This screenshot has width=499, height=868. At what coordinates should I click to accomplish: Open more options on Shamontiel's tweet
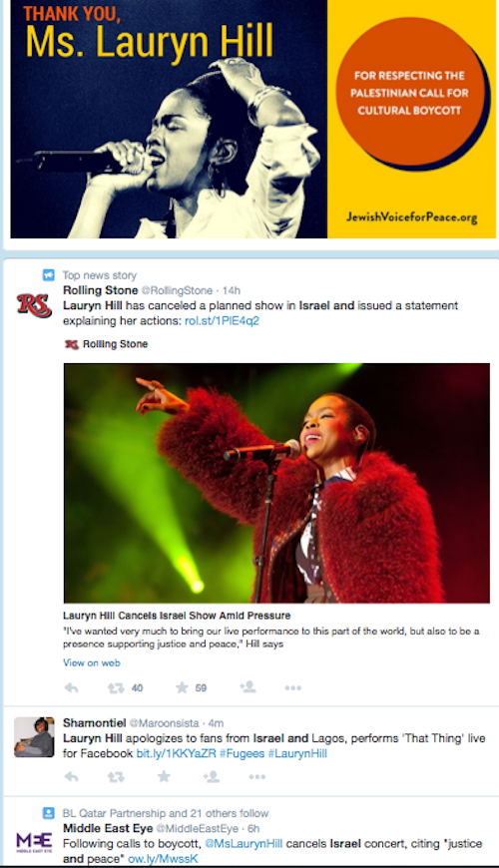[256, 776]
